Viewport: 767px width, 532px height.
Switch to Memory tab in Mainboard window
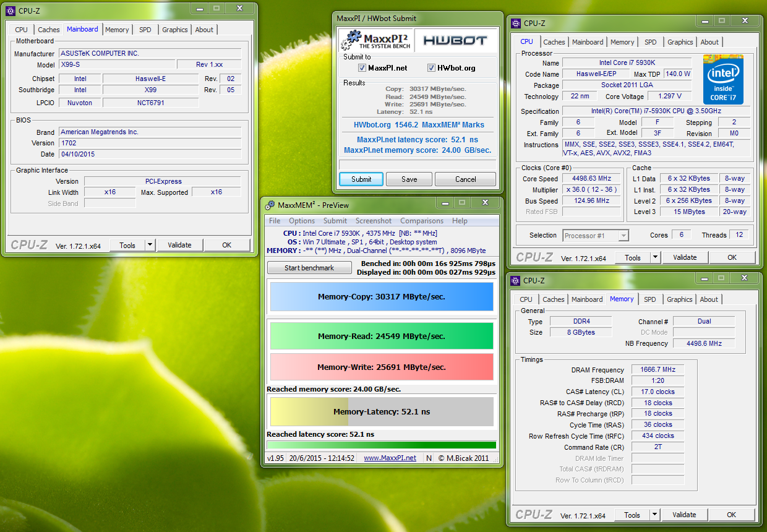coord(117,30)
